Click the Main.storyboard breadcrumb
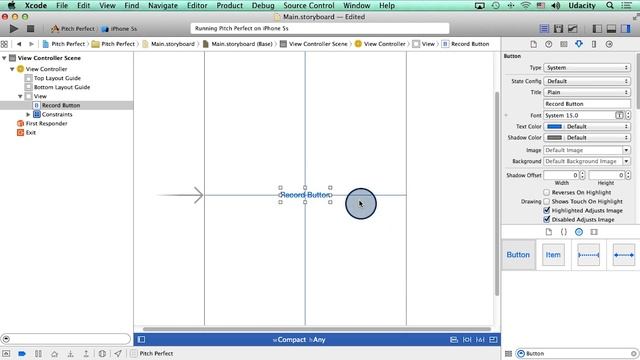 click(x=169, y=44)
